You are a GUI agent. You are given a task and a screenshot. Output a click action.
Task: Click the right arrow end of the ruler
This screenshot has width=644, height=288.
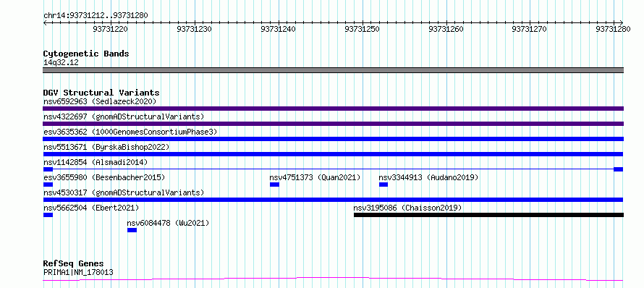pos(622,22)
